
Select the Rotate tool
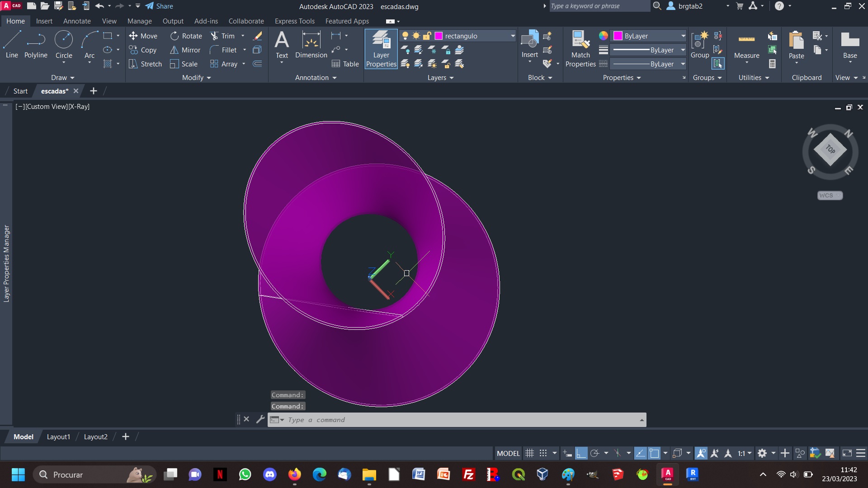point(186,36)
